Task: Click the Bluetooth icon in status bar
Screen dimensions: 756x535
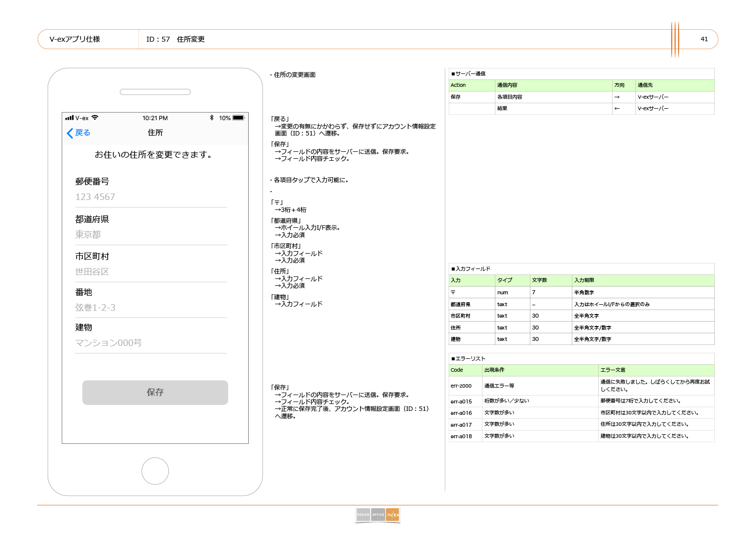Action: [211, 118]
